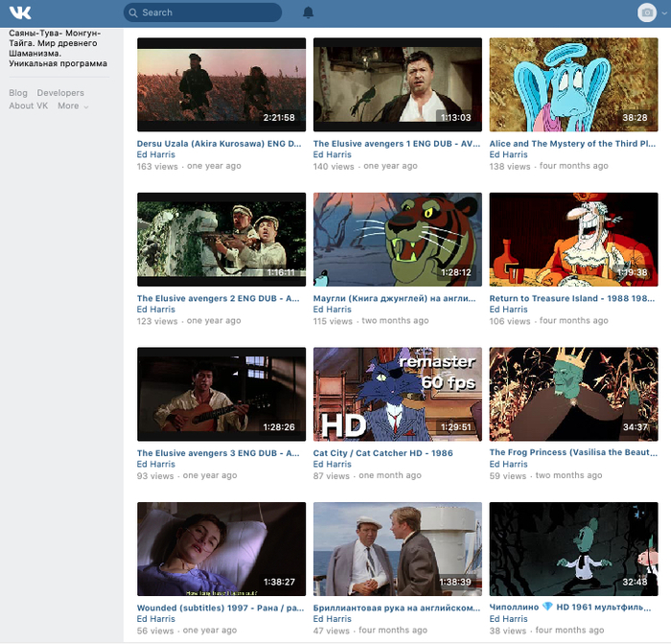
Task: Play the Cat City HD thumbnail
Action: click(x=398, y=394)
